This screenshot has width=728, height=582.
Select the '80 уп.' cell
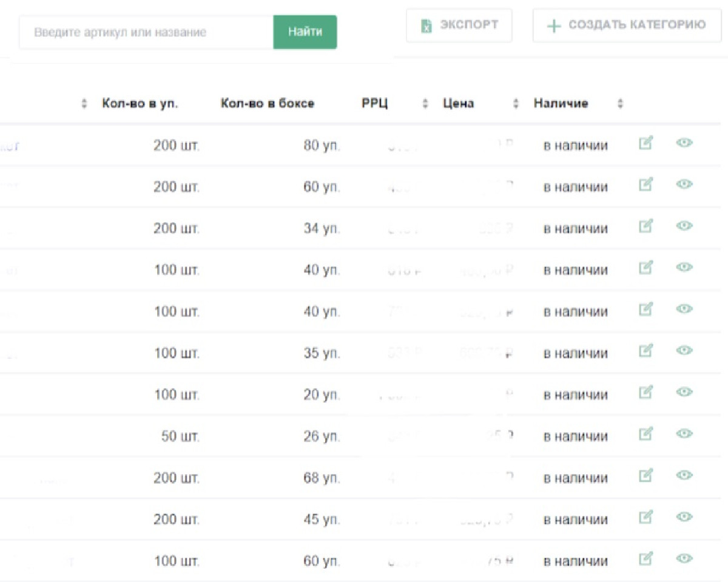click(x=322, y=146)
